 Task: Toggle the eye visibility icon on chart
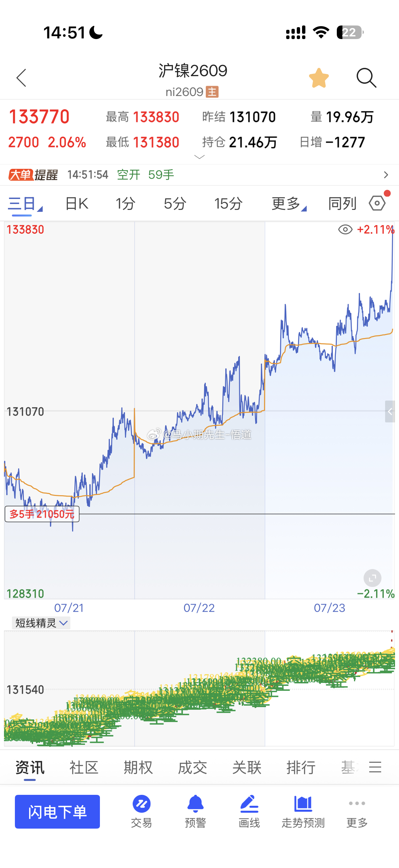pos(345,229)
